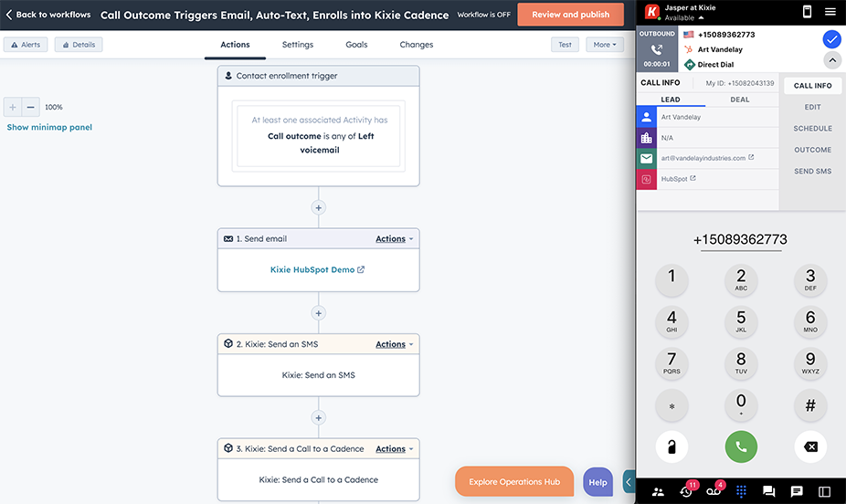
Task: Switch to the Settings tab
Action: coord(297,45)
